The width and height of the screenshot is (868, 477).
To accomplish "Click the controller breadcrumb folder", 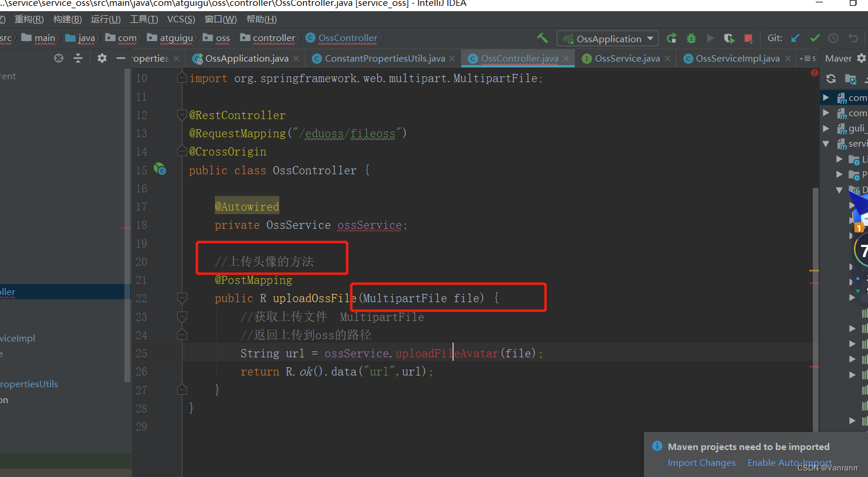I will coord(268,38).
